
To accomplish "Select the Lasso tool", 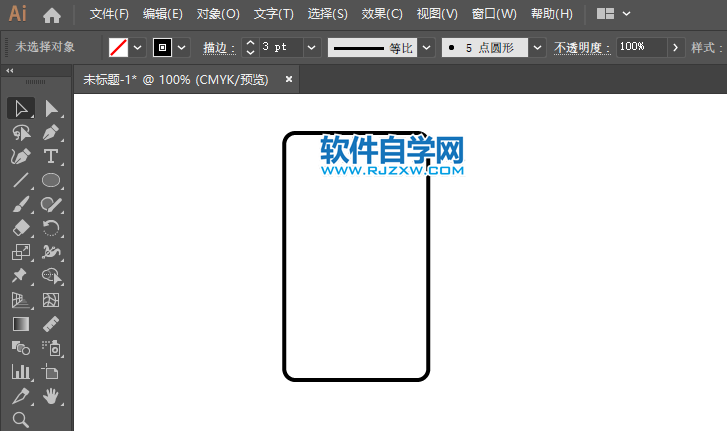I will pos(21,133).
